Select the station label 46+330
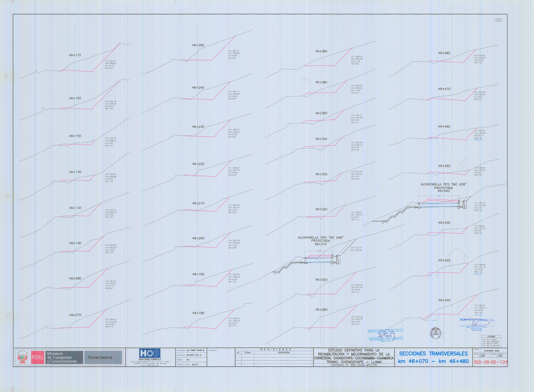This screenshot has width=534, height=392. click(321, 174)
